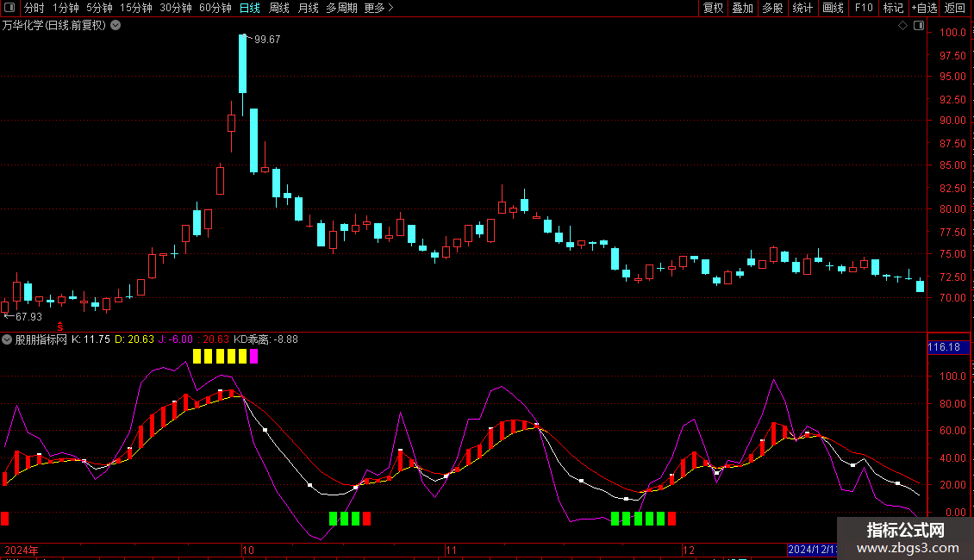Viewport: 974px width, 560px height.
Task: Click the K: 11.75 value
Action: 91,339
